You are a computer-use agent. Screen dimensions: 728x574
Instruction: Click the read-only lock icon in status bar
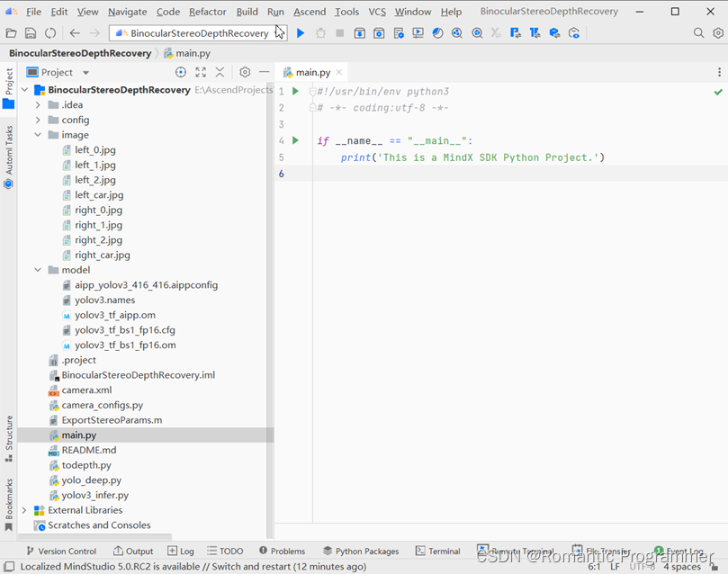(715, 567)
